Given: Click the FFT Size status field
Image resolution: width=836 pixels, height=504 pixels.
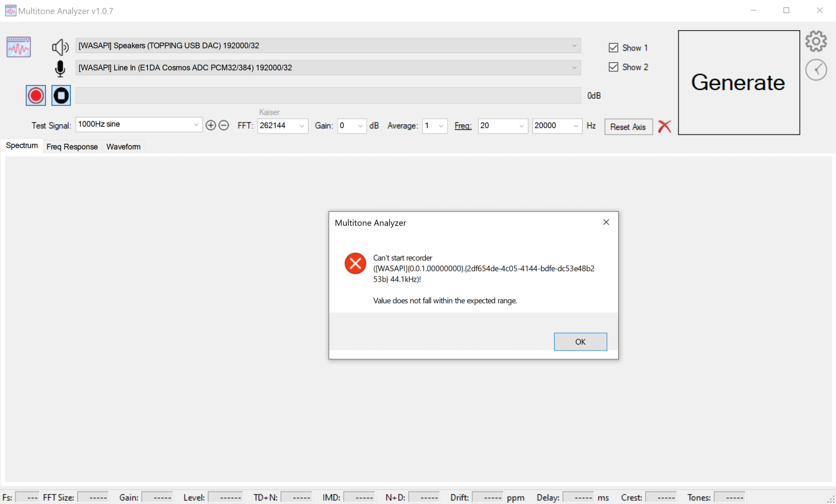Looking at the screenshot, I should (93, 498).
